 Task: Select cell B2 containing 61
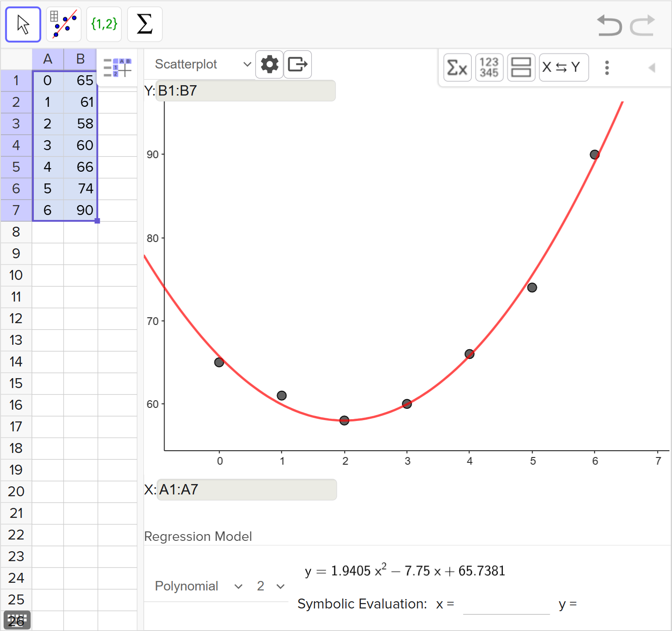(x=81, y=102)
